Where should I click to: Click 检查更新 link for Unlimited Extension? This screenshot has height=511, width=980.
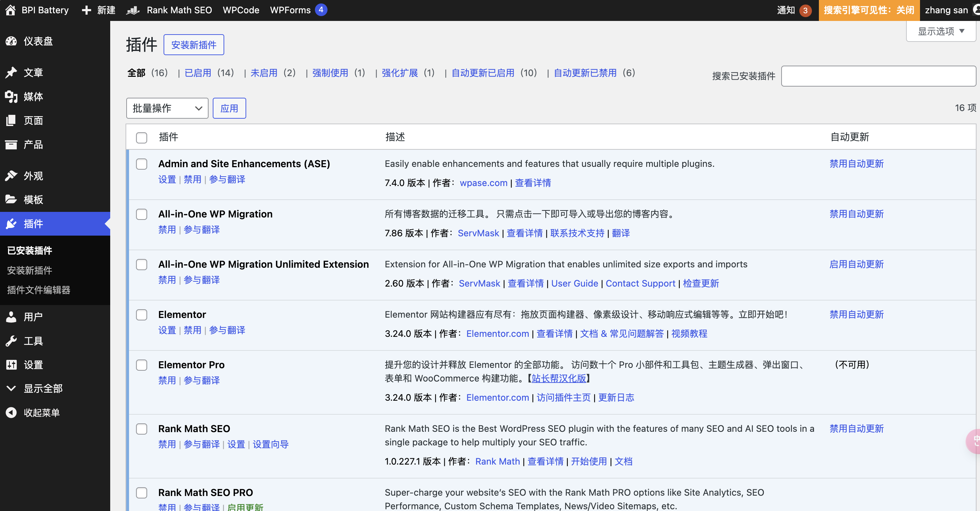pyautogui.click(x=701, y=283)
